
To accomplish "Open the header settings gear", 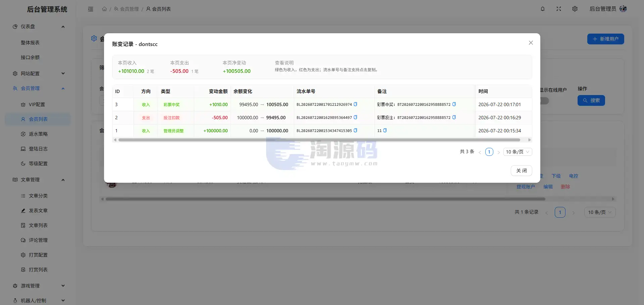I will pos(575,9).
